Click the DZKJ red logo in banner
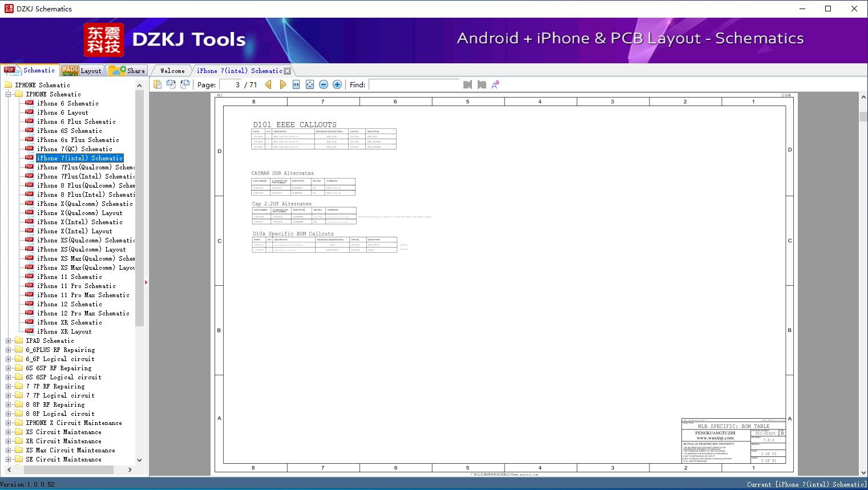This screenshot has width=868, height=490. (104, 40)
